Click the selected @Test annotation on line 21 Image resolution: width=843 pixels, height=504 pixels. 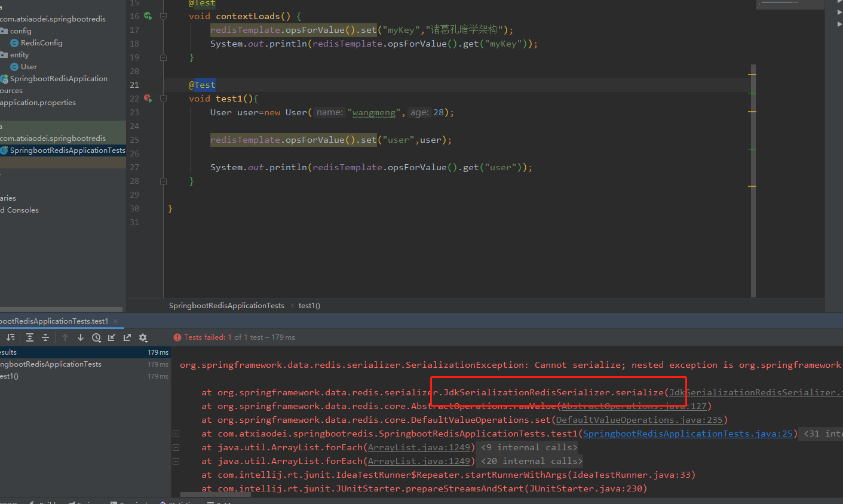pos(202,85)
